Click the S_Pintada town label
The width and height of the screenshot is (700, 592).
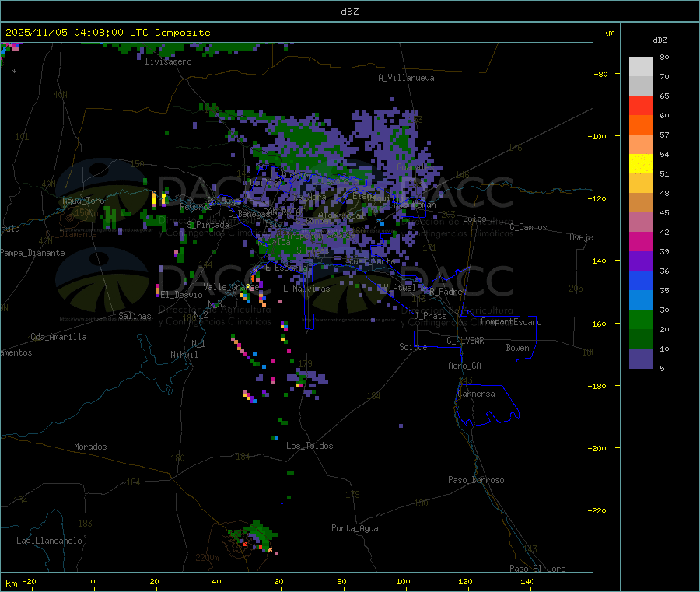point(208,225)
